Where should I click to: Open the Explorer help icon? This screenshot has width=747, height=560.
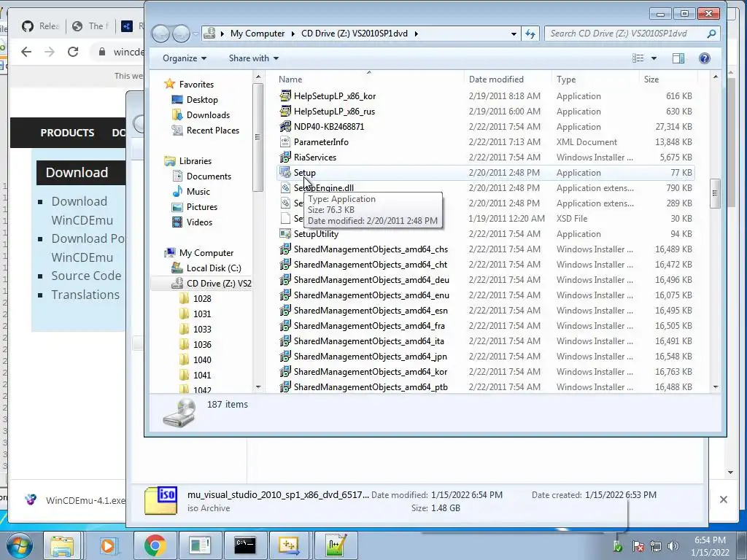click(704, 58)
